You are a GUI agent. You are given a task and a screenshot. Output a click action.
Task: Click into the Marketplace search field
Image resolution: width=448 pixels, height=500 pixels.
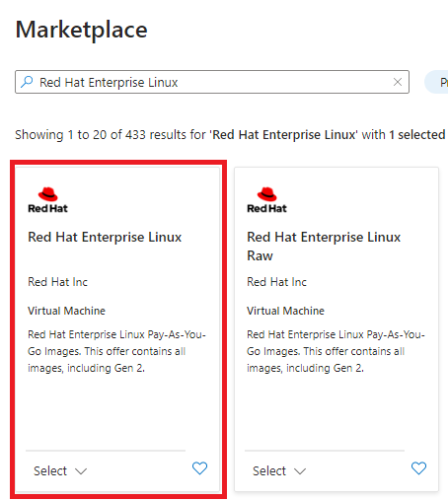(212, 82)
